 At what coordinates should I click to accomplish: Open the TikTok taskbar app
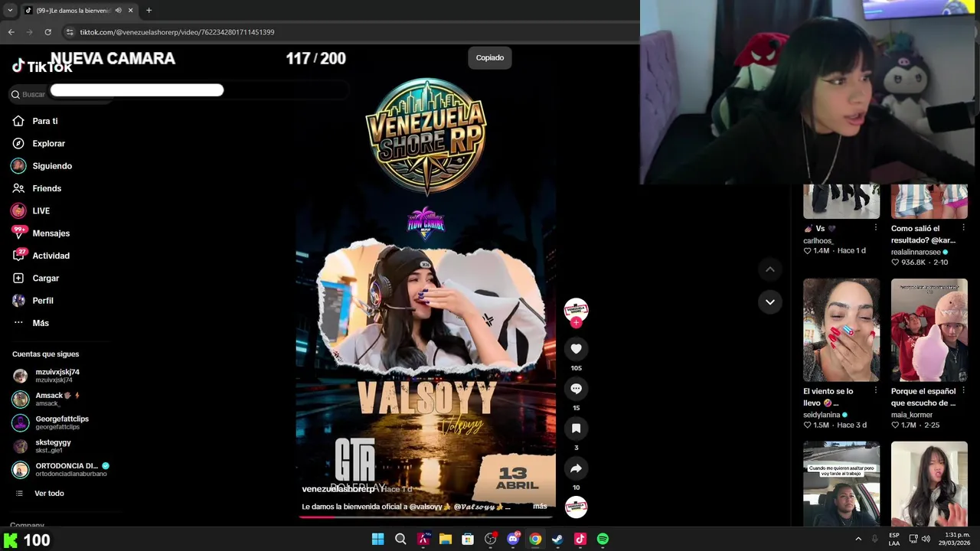[x=580, y=539]
